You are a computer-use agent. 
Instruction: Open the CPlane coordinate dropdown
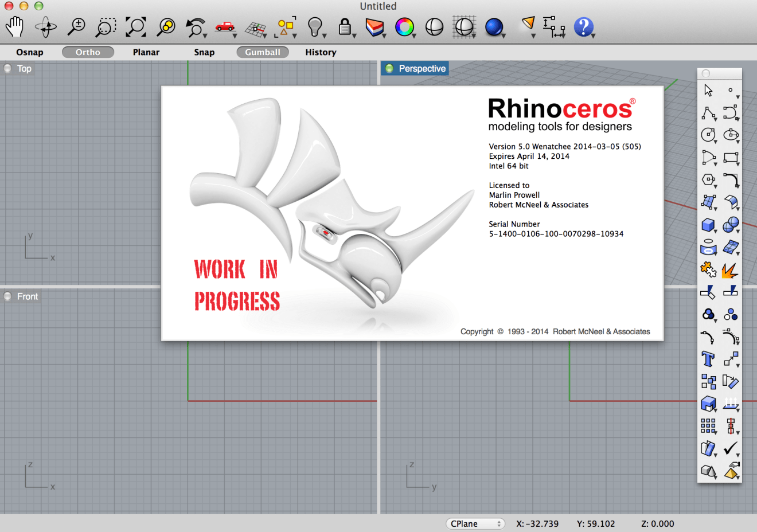click(475, 524)
